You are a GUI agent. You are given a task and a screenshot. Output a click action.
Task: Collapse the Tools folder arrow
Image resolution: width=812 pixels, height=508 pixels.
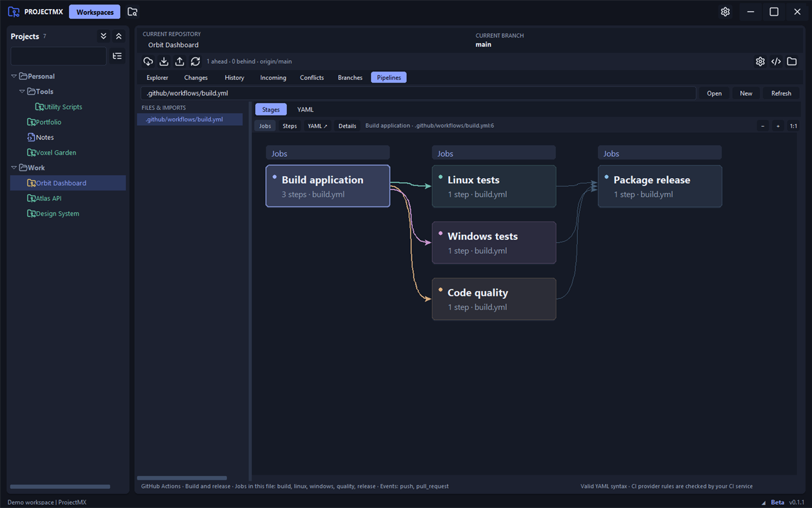pyautogui.click(x=21, y=92)
